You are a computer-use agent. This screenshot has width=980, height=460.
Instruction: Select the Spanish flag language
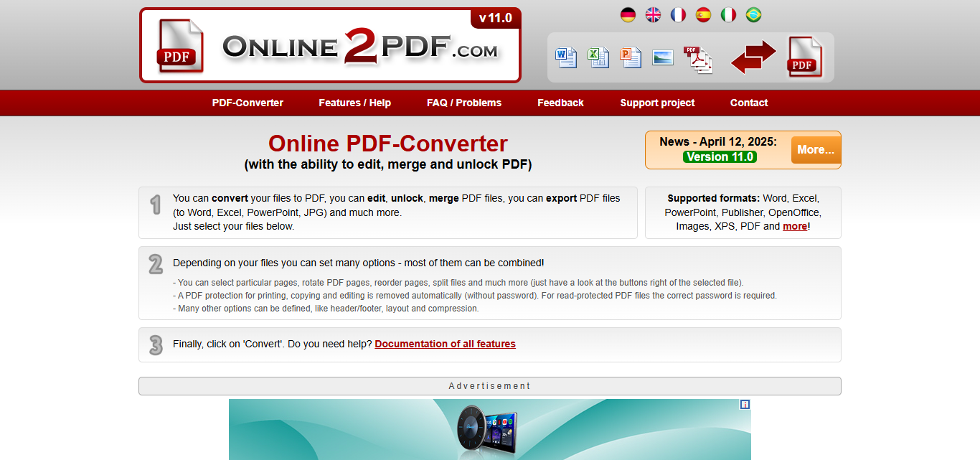[703, 14]
